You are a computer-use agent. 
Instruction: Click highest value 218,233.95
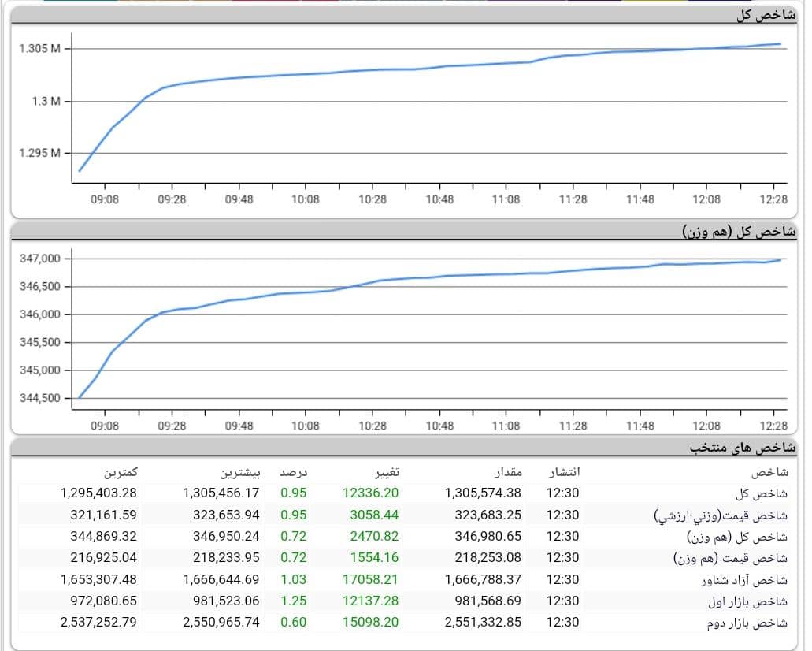point(226,558)
